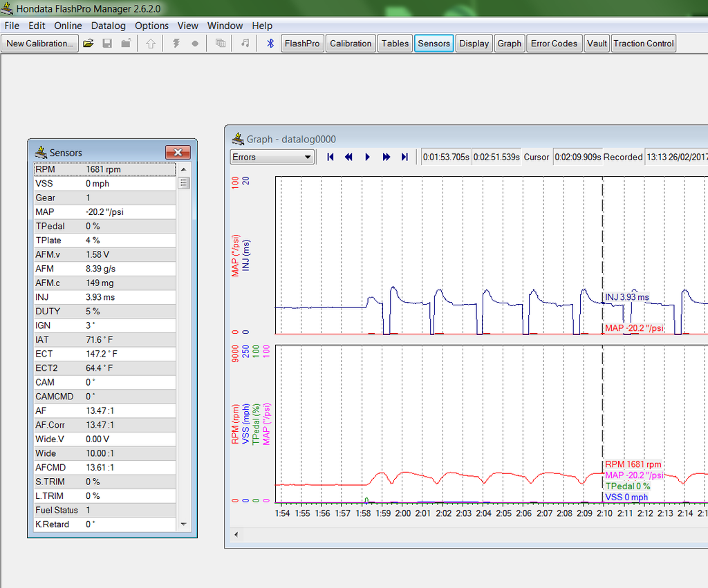
Task: Click the save calibration disk icon
Action: [x=107, y=44]
